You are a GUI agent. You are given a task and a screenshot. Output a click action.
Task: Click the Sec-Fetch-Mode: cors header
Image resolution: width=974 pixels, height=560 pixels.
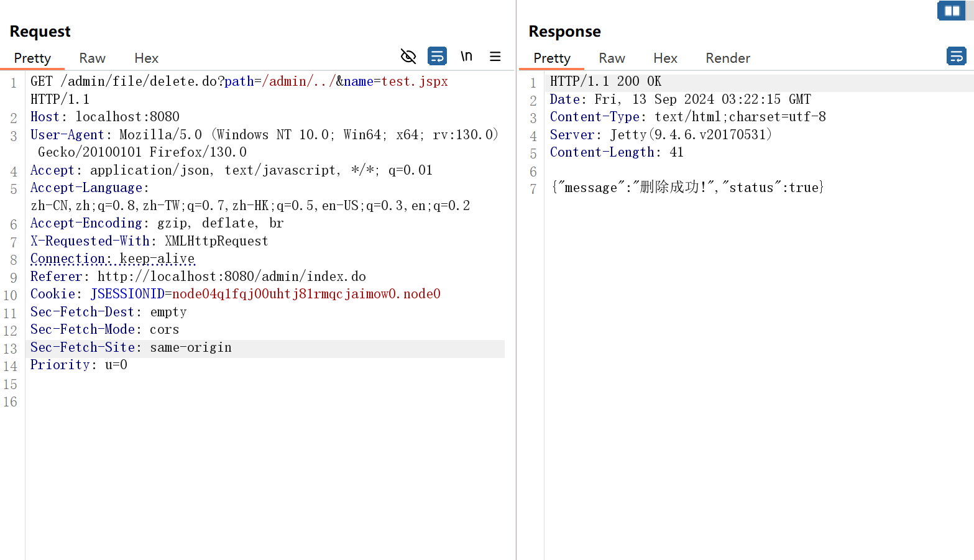105,329
